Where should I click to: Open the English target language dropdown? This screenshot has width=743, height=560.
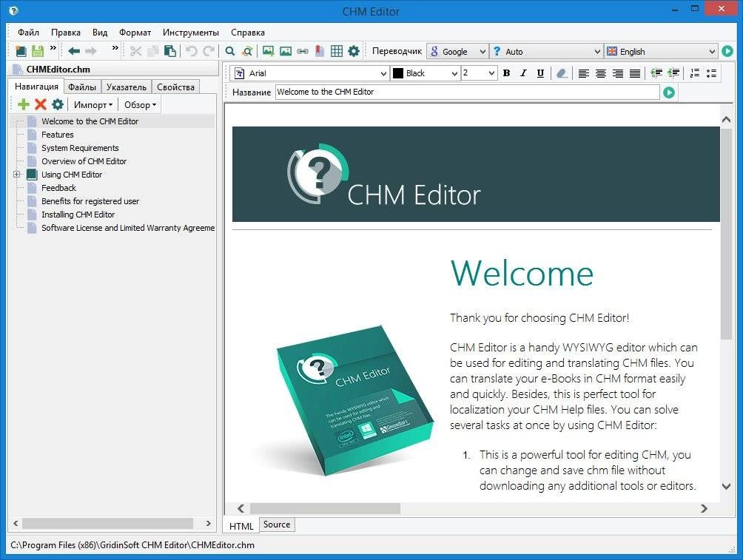pyautogui.click(x=661, y=51)
